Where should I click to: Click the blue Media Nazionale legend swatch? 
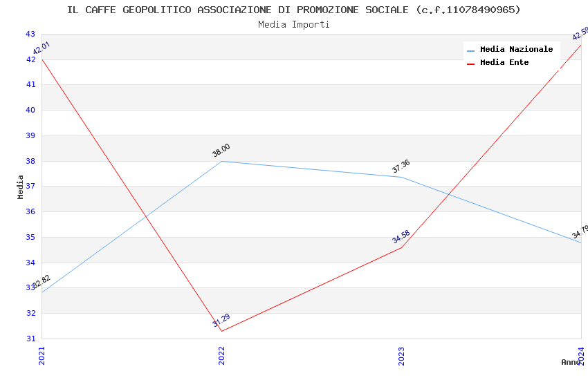(x=471, y=50)
